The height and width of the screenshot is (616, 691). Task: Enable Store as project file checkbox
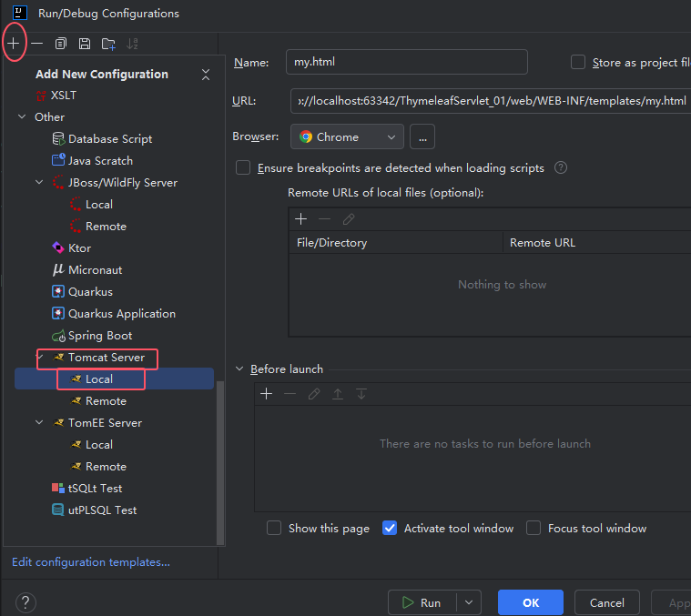pos(578,62)
